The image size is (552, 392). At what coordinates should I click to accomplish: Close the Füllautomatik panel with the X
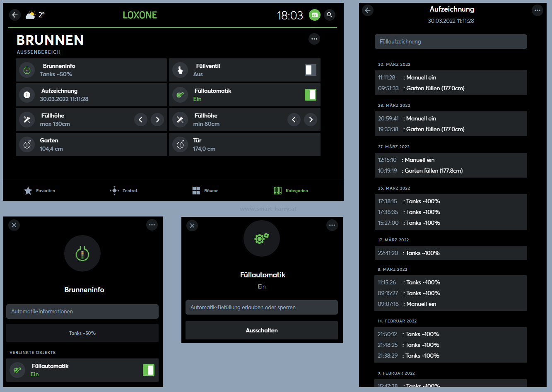(192, 226)
